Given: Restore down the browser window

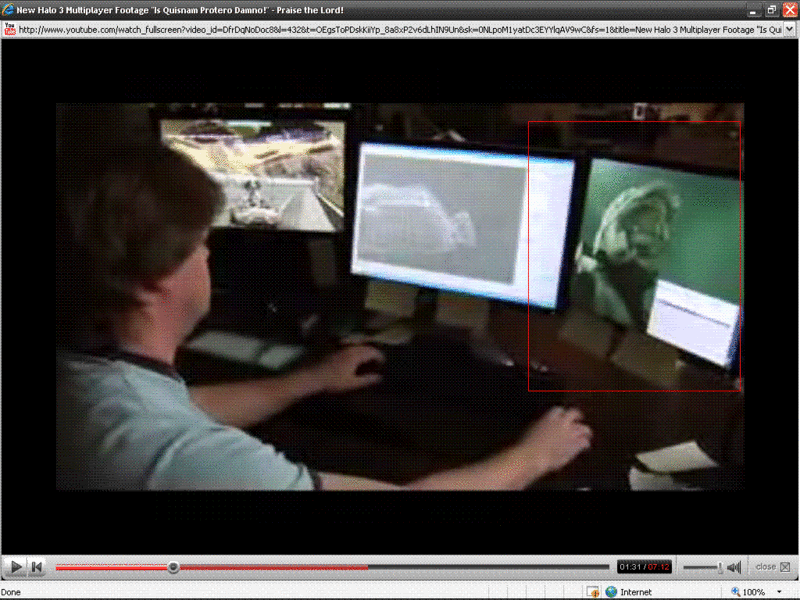Looking at the screenshot, I should 772,10.
